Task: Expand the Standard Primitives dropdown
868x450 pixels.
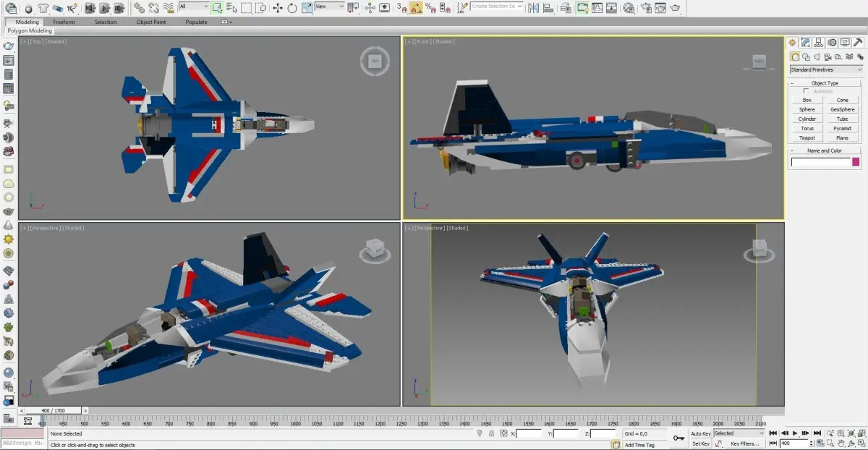Action: point(826,69)
